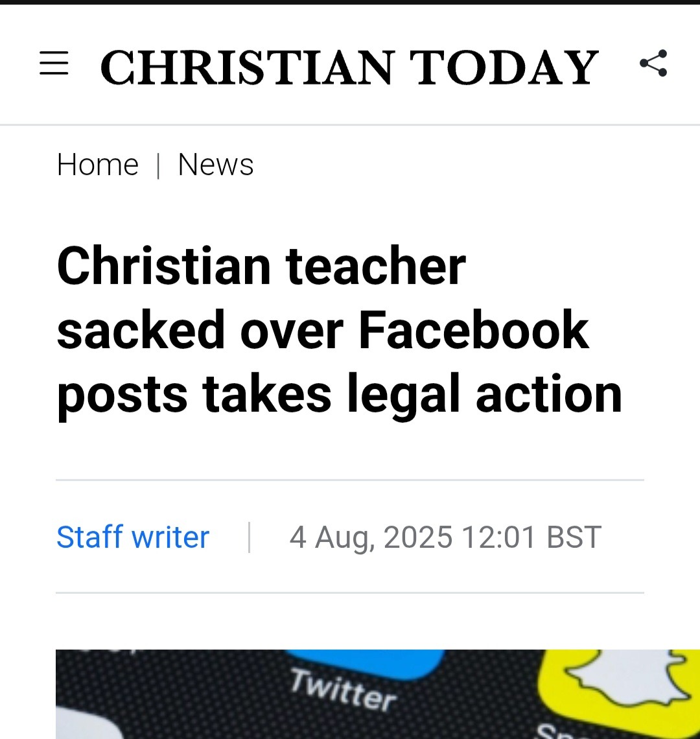Click the separator between Home and News
Screen dimensions: 700x739
pyautogui.click(x=157, y=165)
